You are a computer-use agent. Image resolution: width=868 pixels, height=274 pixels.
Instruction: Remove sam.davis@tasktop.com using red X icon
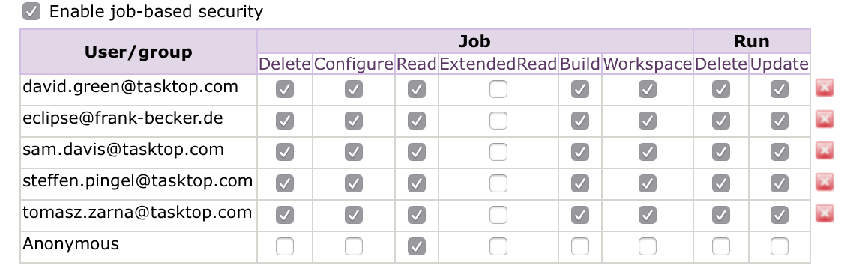(825, 150)
